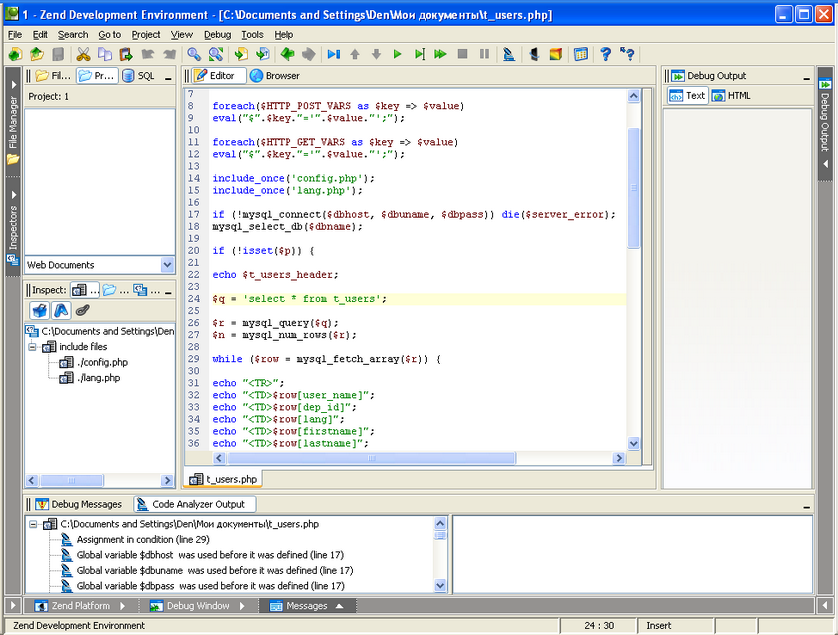Toggle the alphabetical sort 'A' button

(61, 311)
